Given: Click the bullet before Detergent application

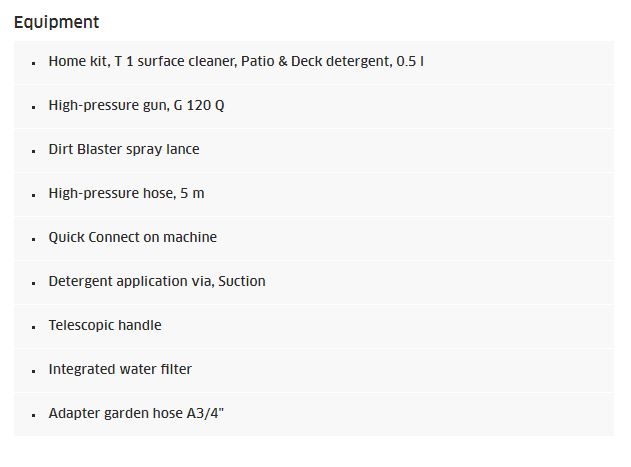Looking at the screenshot, I should click(x=33, y=283).
